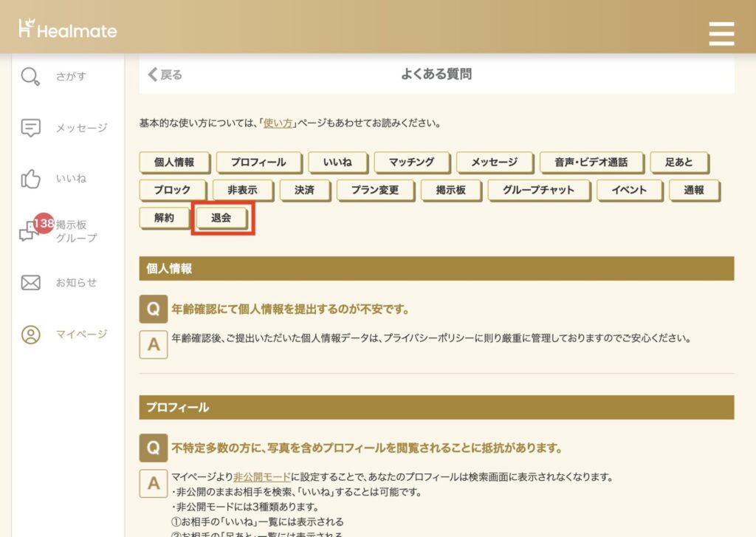
Task: Open the 音声・ビデオ通話 category
Action: [x=592, y=163]
